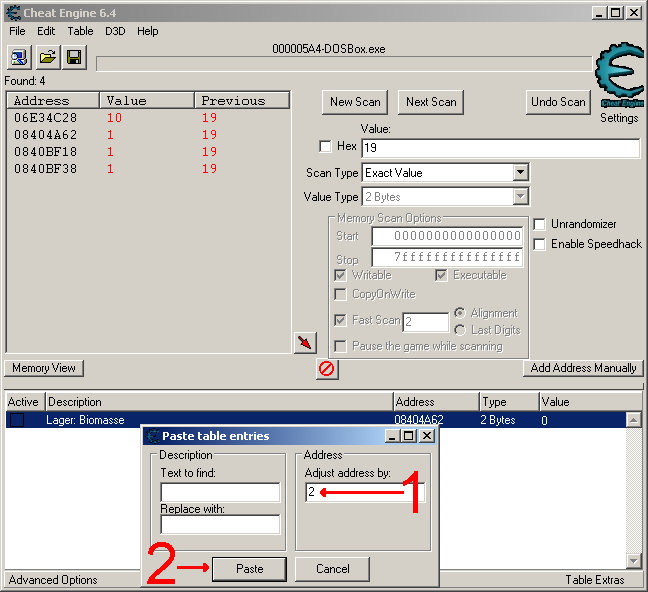
Task: Select the Alignment radio button
Action: (460, 313)
